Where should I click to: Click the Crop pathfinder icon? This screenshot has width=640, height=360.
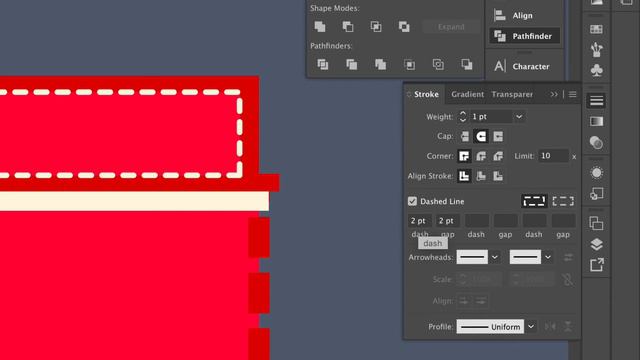tap(409, 64)
